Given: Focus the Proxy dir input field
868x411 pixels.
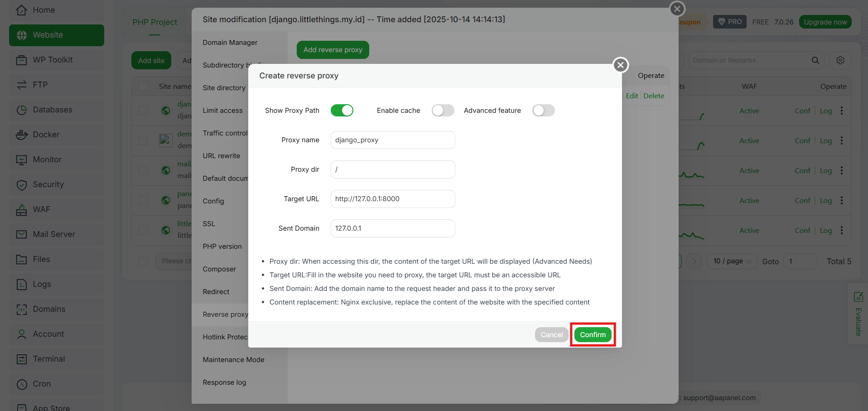Looking at the screenshot, I should (393, 169).
